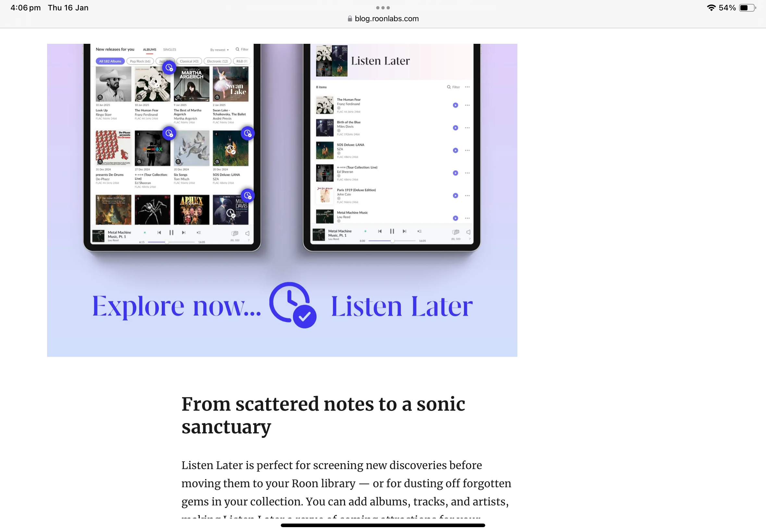This screenshot has height=532, width=766.
Task: Toggle the Classical (43) genre chip
Action: [x=189, y=61]
